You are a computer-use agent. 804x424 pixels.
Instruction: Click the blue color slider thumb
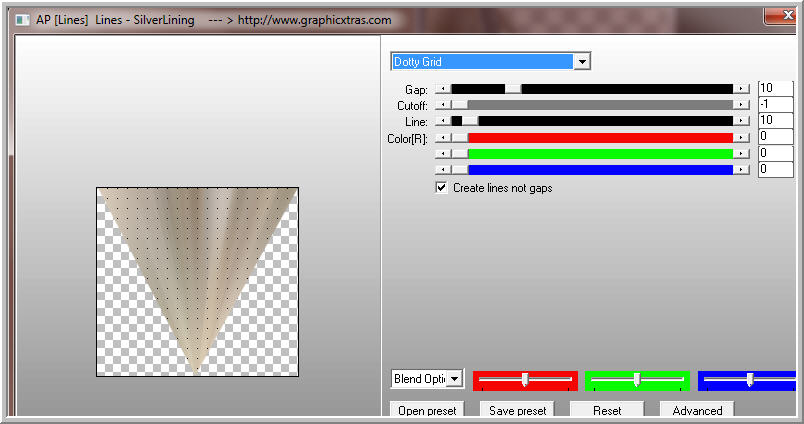click(x=460, y=170)
